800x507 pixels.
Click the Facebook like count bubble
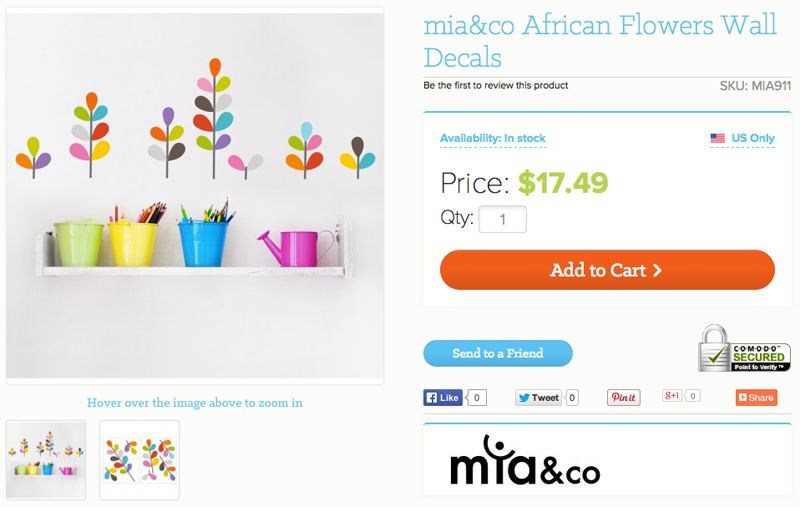click(x=477, y=398)
